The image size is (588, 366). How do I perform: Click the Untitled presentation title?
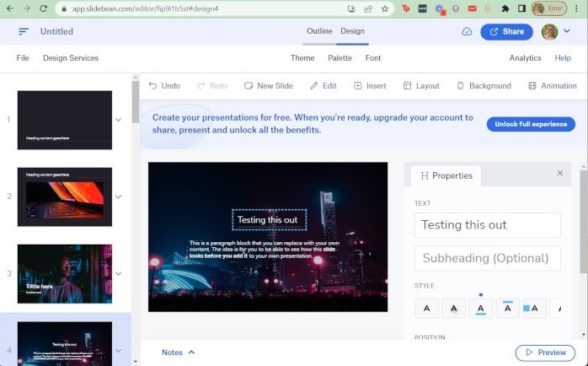click(56, 31)
